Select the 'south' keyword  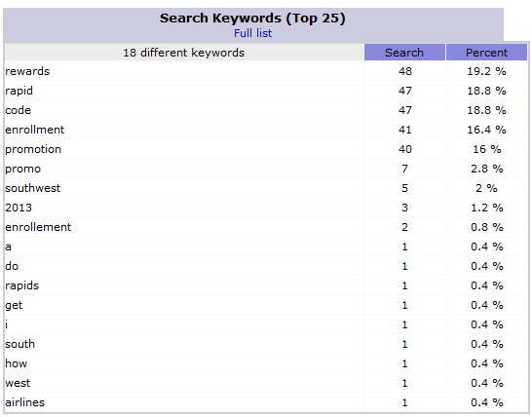(19, 344)
